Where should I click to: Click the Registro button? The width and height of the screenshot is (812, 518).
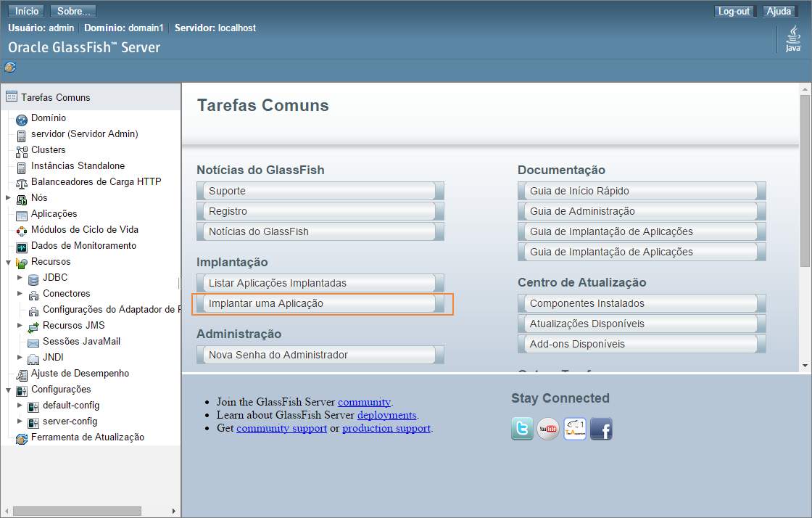[320, 211]
